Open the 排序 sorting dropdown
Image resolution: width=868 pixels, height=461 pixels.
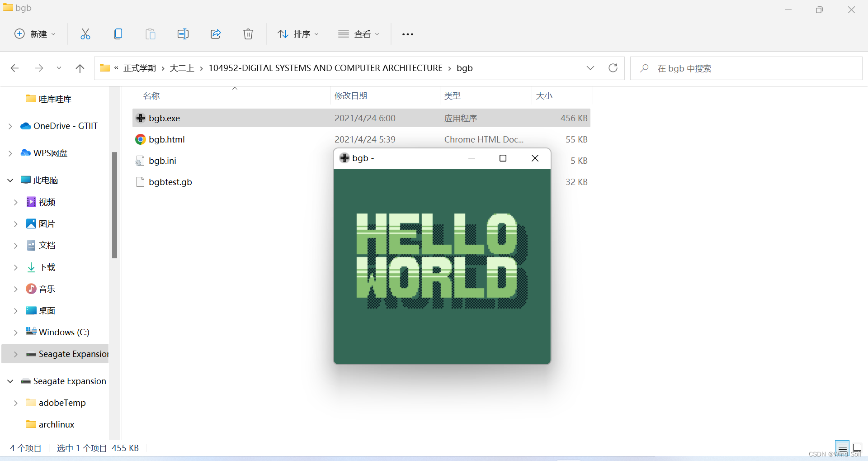click(298, 34)
